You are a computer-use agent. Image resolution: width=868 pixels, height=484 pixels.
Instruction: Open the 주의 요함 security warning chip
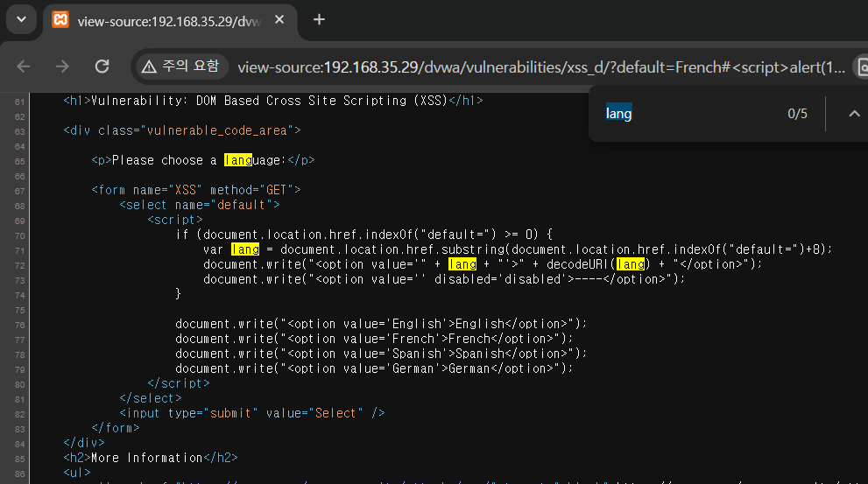tap(181, 67)
